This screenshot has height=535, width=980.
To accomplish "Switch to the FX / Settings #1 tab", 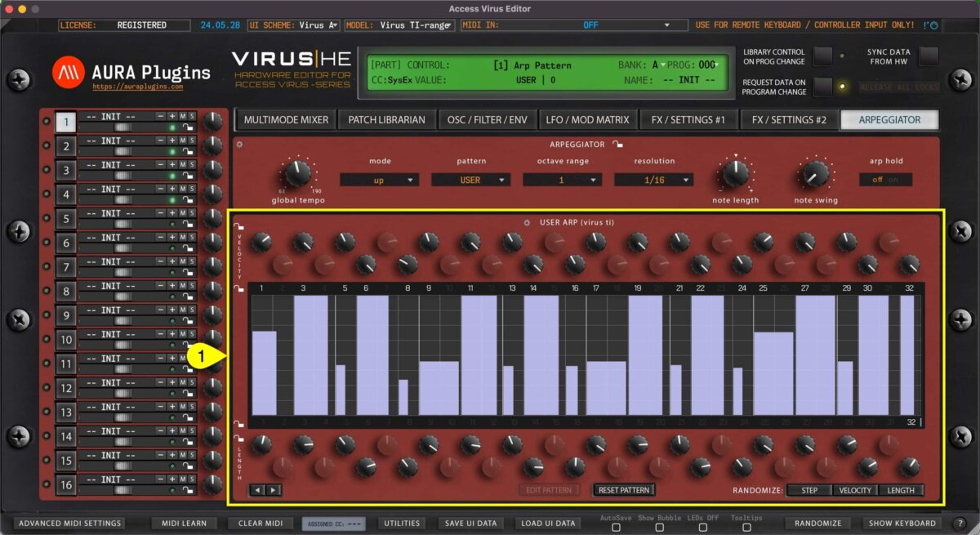I will [x=688, y=120].
